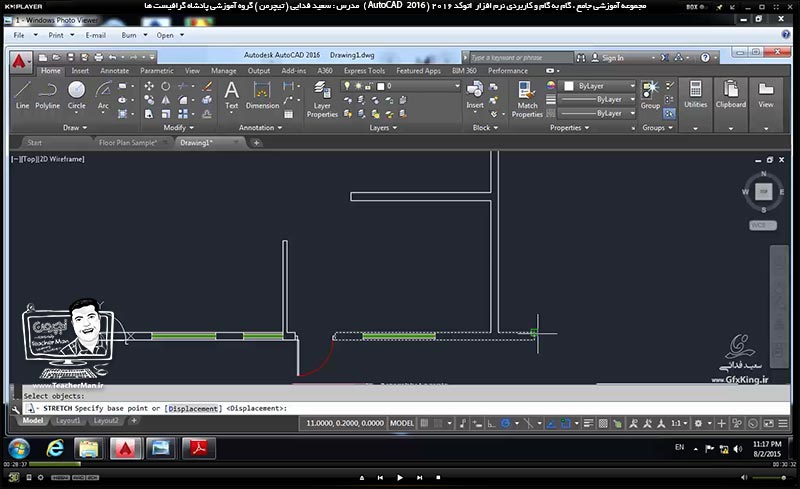
Task: Toggle Polar tracking in the status bar
Action: click(505, 423)
